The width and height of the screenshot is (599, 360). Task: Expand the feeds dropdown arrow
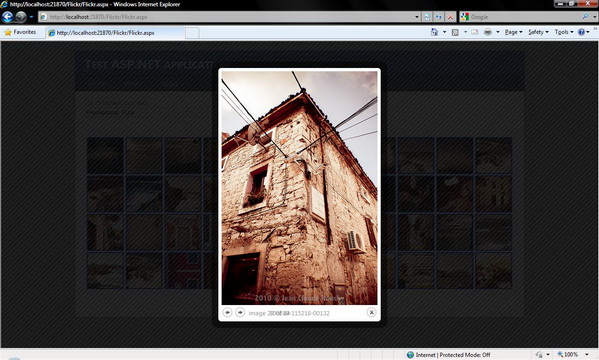(465, 32)
